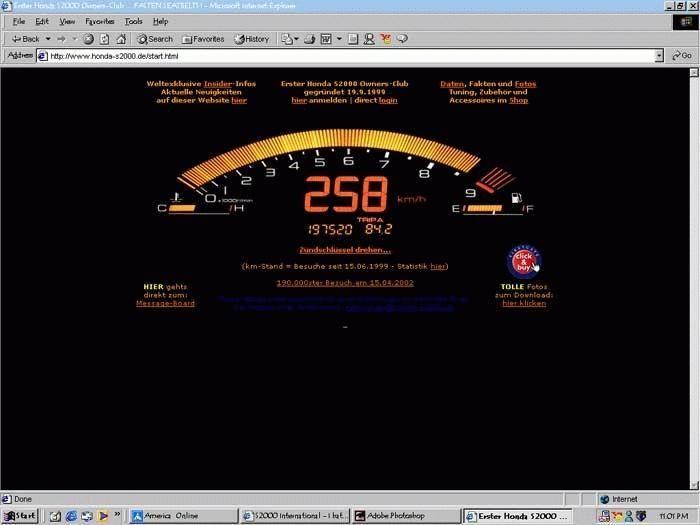The image size is (700, 525).
Task: Click the red Click & buy badge
Action: [x=524, y=262]
